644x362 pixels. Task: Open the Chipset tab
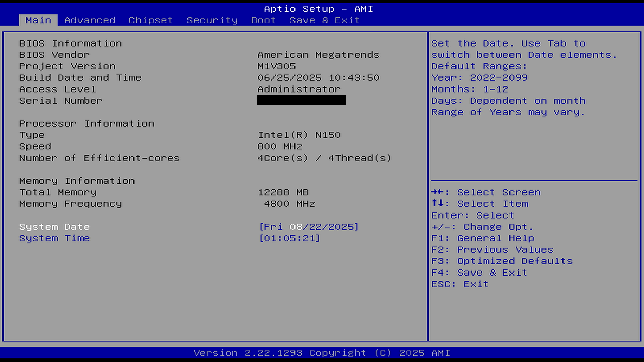[x=151, y=20]
